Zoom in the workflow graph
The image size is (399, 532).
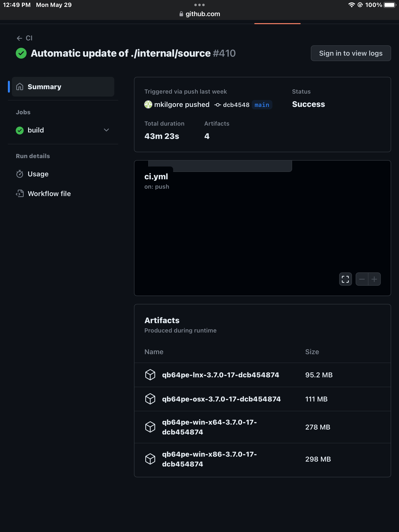[374, 279]
